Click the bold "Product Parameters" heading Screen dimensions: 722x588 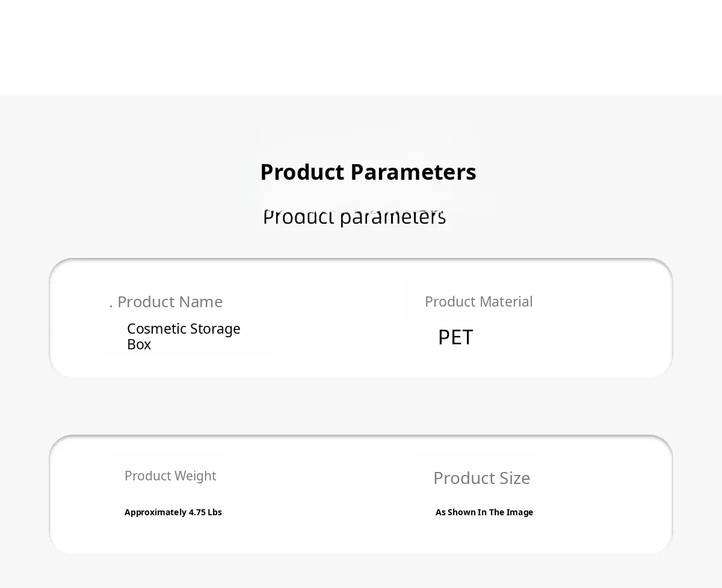pyautogui.click(x=368, y=173)
